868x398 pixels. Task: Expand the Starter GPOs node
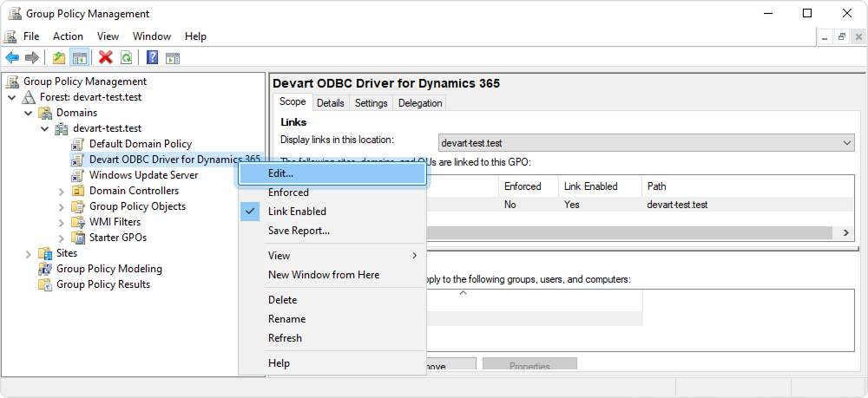(62, 238)
